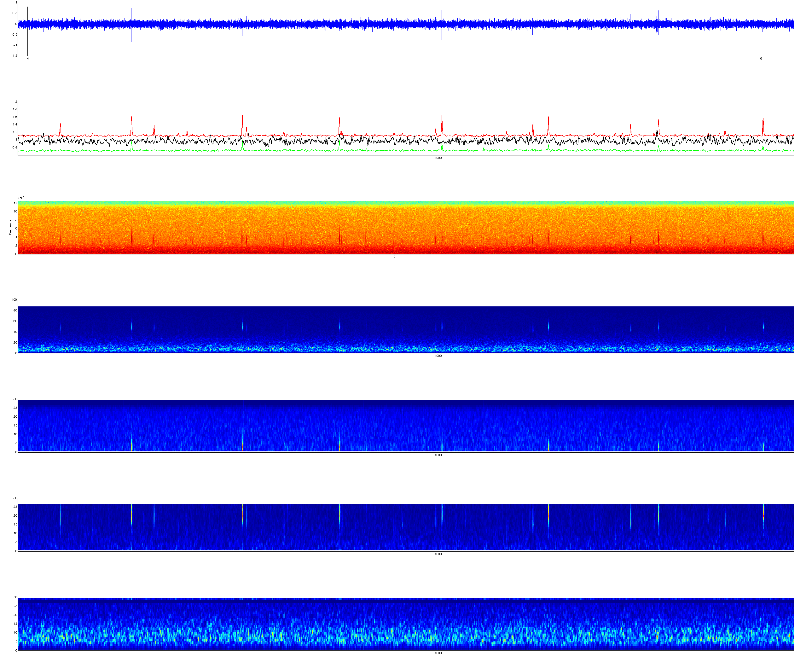This screenshot has width=812, height=661.
Task: Click the "-1.5" y-axis tick on the waveform plot
Action: click(x=14, y=55)
